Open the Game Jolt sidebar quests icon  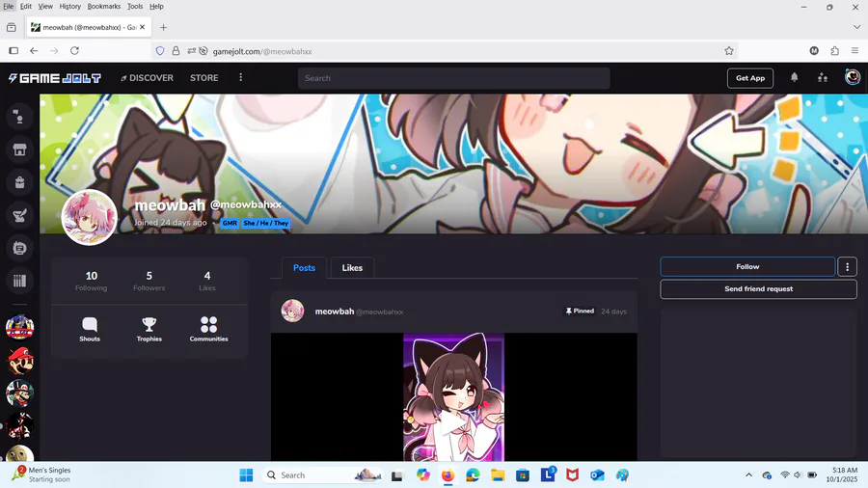pyautogui.click(x=19, y=215)
